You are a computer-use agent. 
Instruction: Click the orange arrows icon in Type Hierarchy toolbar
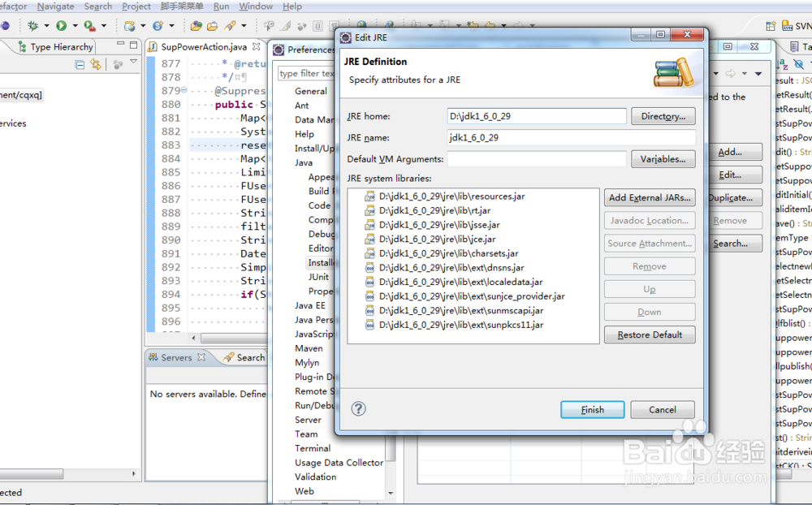tap(96, 64)
